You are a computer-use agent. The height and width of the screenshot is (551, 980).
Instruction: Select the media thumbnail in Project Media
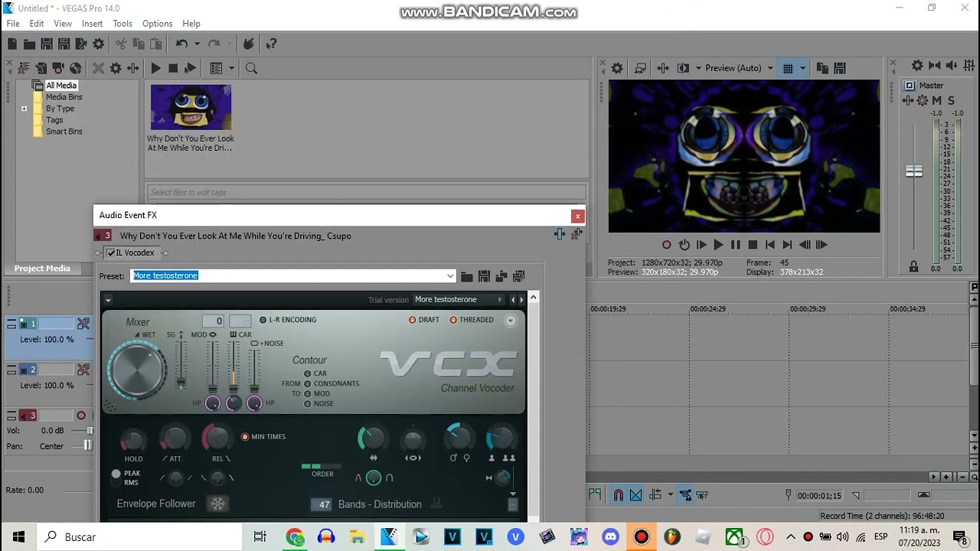tap(191, 107)
